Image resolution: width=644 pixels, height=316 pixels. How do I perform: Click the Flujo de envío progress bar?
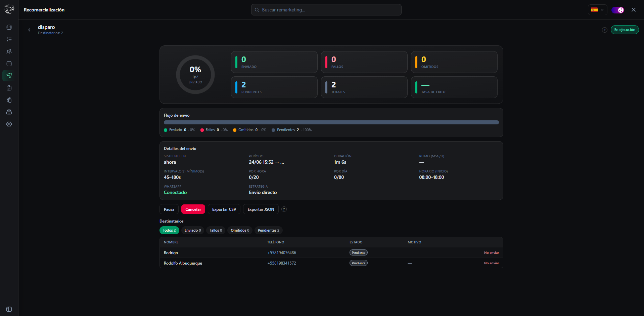pos(331,122)
